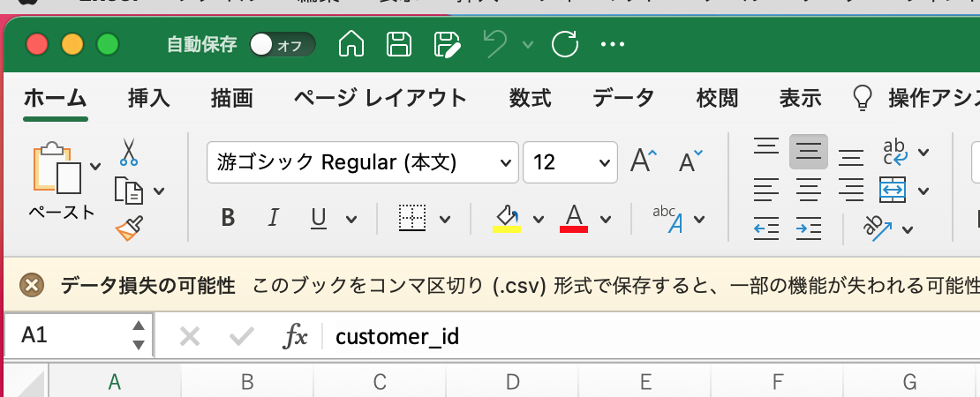
Task: Open the three-dots more options menu
Action: (613, 44)
